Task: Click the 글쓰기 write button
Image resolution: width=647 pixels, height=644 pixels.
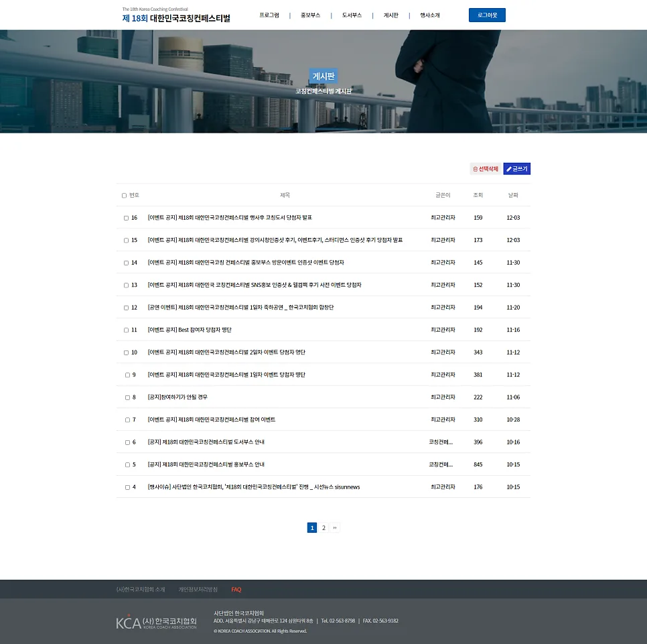Action: pos(516,169)
